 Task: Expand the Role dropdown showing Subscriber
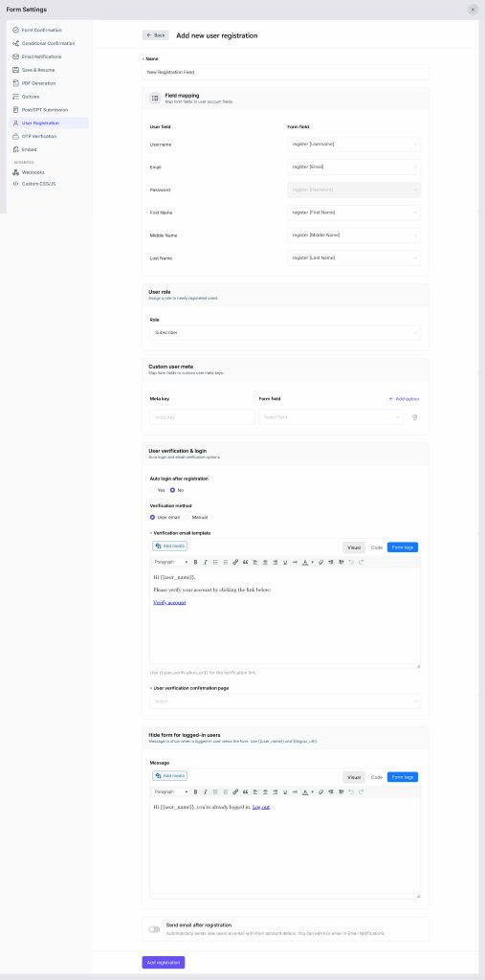pyautogui.click(x=285, y=332)
